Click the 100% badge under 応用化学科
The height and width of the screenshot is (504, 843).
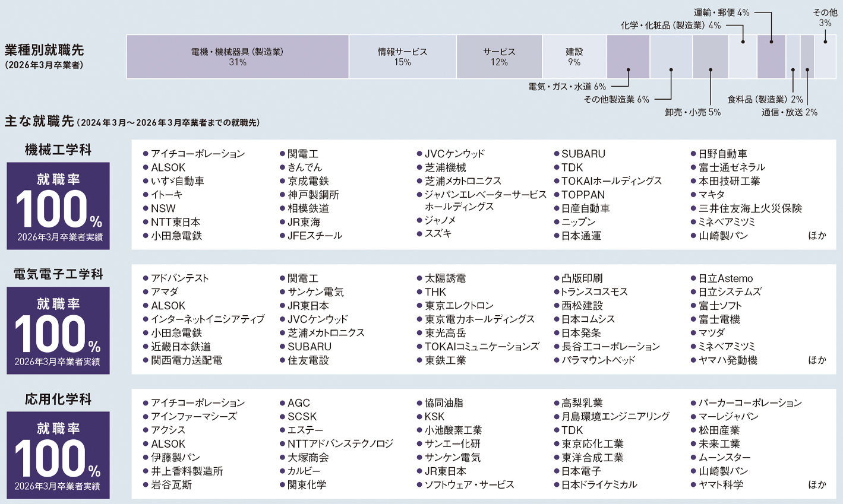(x=58, y=455)
